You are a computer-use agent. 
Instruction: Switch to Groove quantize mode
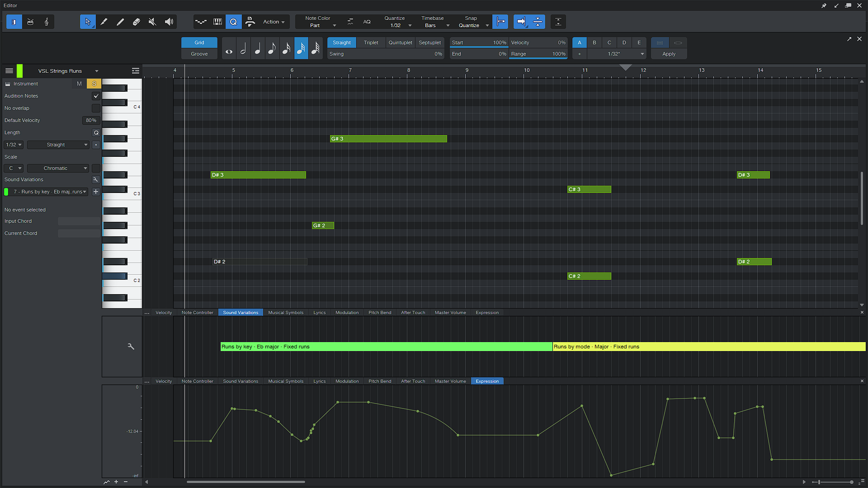coord(199,54)
